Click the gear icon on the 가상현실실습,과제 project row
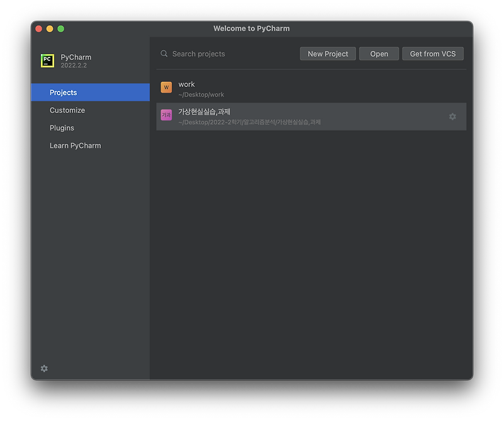The width and height of the screenshot is (504, 421). tap(452, 117)
